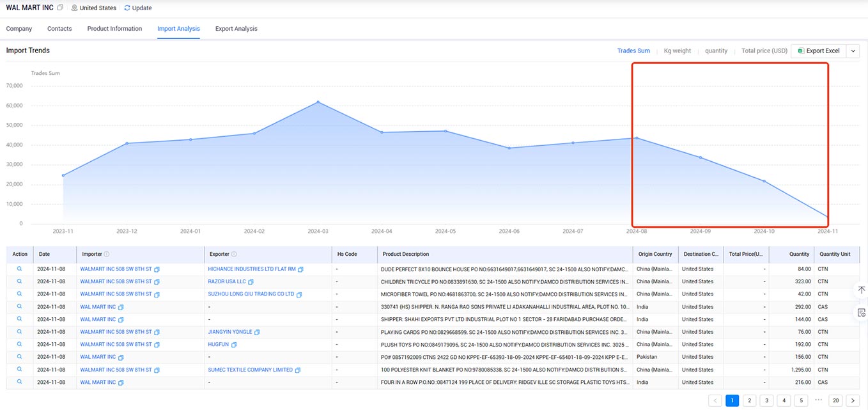Copy importer name in the DUDE PERFECT bounce house row
868x410 pixels.
(157, 269)
